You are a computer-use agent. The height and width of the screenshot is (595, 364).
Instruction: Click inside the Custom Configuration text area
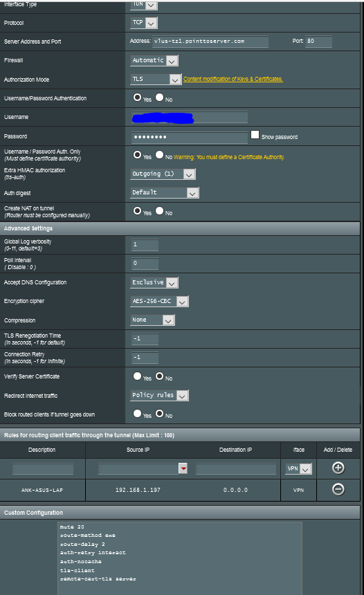click(x=180, y=558)
